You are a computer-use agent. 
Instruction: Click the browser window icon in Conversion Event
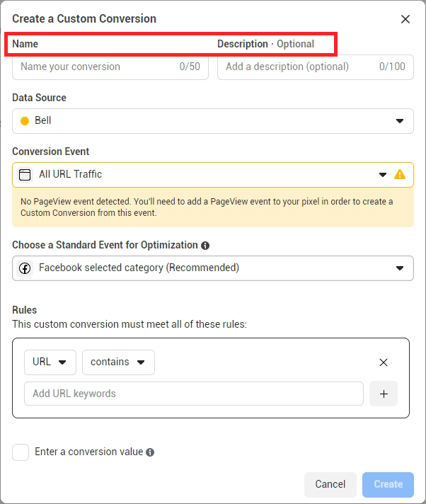25,174
